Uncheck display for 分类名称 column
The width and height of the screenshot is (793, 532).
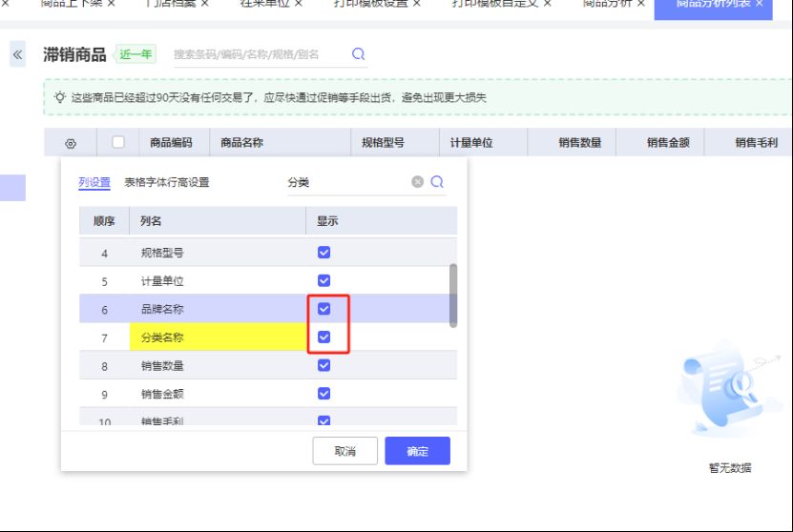click(323, 337)
